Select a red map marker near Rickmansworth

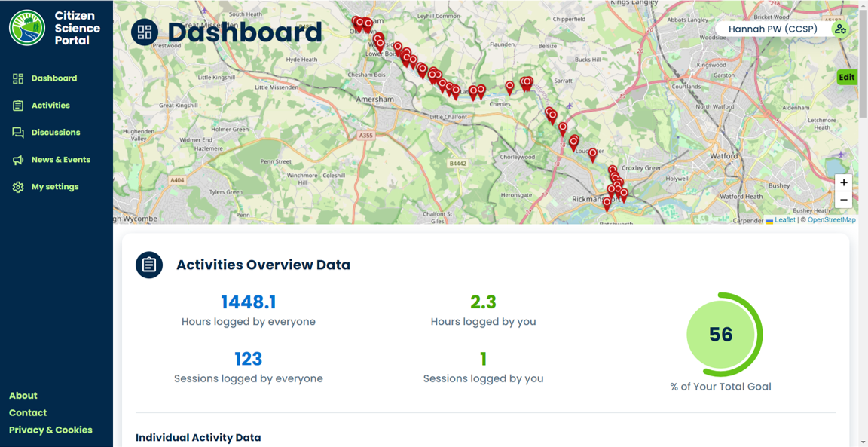pos(607,200)
